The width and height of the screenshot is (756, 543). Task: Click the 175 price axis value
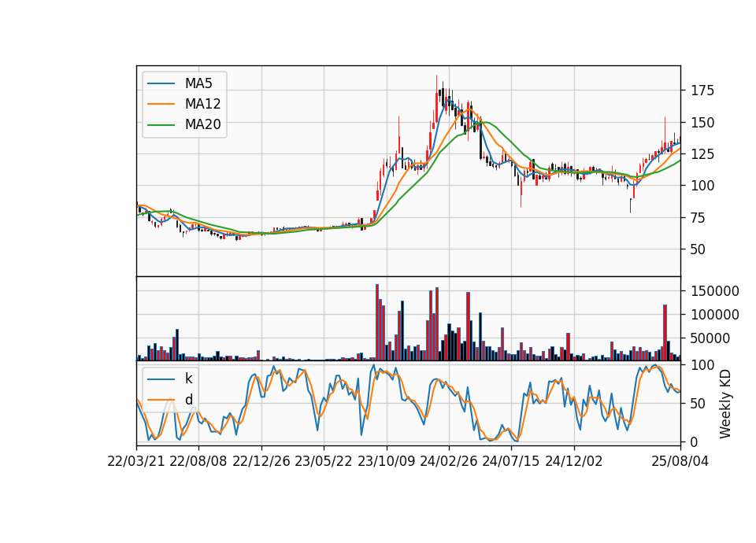(702, 90)
